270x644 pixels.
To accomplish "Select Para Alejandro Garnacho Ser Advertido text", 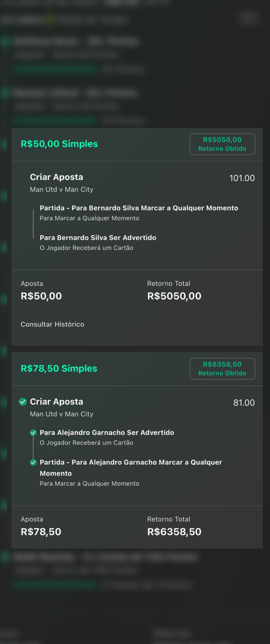I will (107, 433).
